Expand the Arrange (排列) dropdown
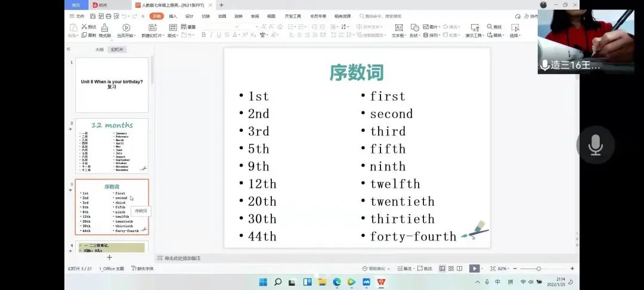 pos(432,36)
